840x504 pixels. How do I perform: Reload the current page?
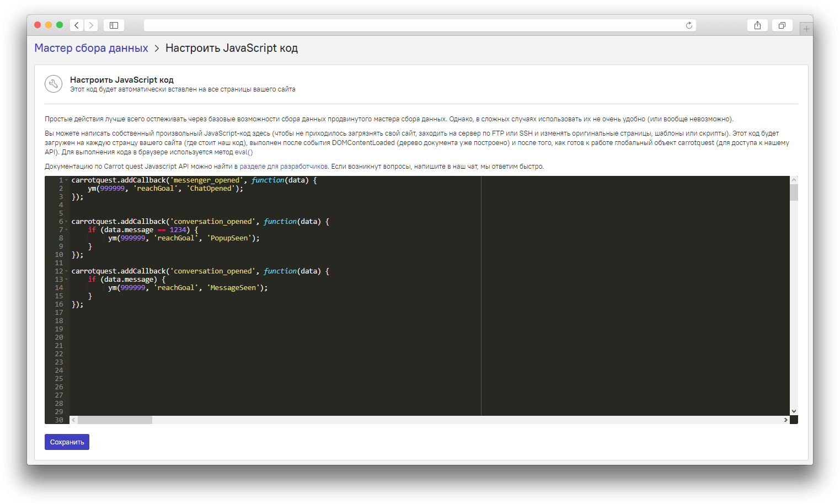click(x=688, y=25)
